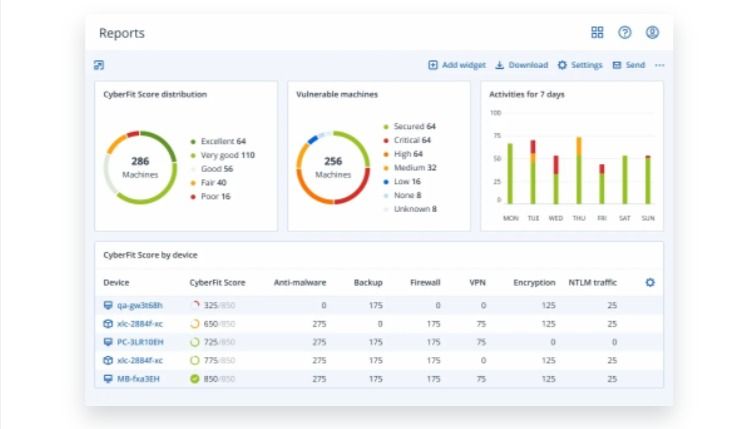This screenshot has width=742, height=429.
Task: Click the Backup column header
Action: [x=368, y=283]
